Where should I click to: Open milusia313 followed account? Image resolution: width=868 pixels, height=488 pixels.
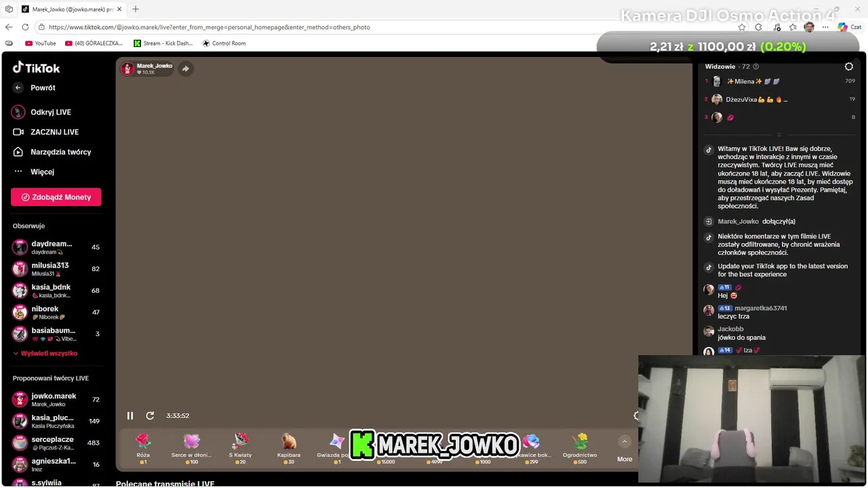56,269
